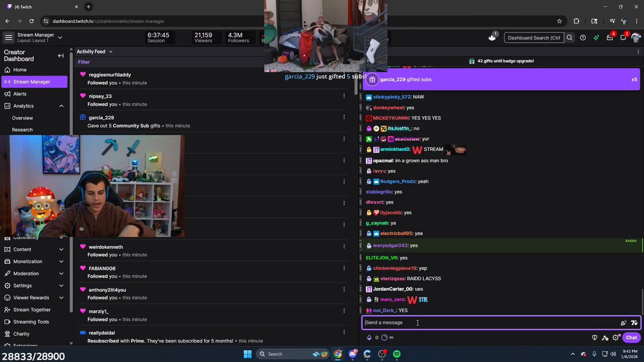Open whispers icon with badge 2
644x362 pixels.
(624, 37)
